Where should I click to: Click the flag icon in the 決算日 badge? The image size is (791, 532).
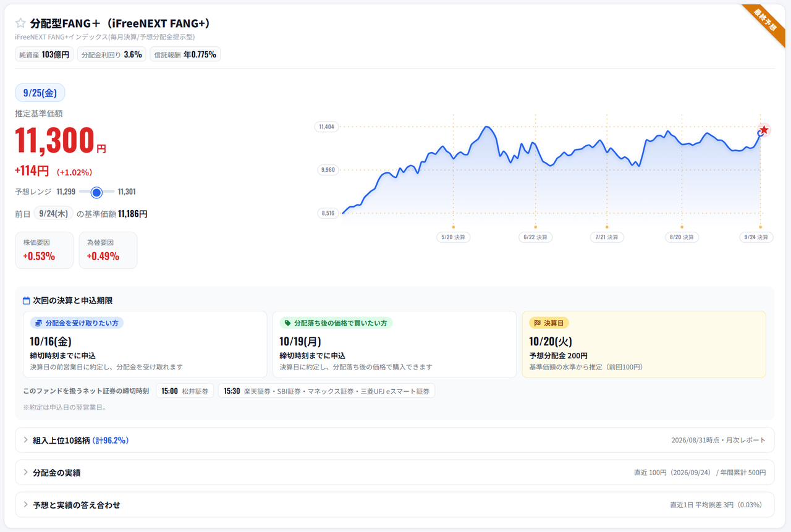click(538, 323)
